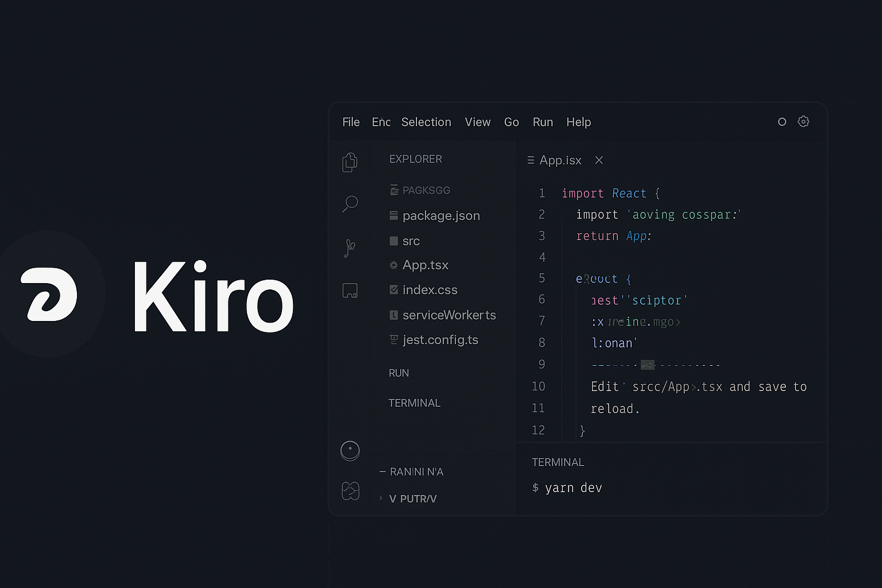
Task: Click code line "import 'aoving cosspar:'"
Action: (659, 215)
